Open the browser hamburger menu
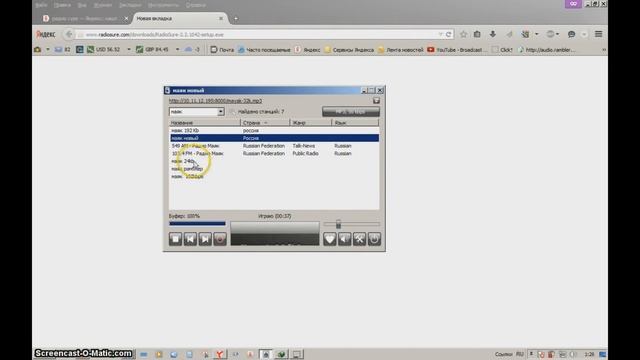 point(598,34)
